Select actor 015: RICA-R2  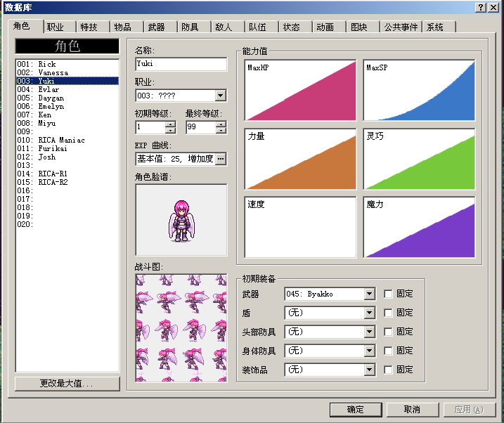coord(67,182)
